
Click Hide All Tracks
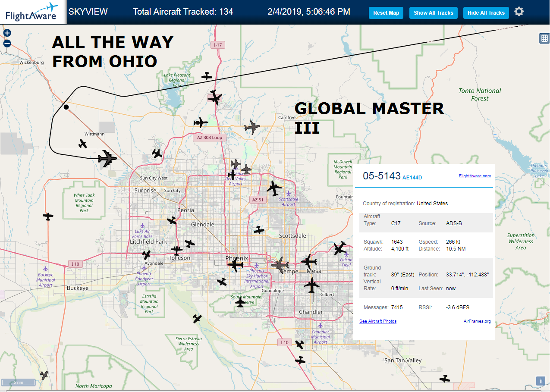pyautogui.click(x=486, y=13)
